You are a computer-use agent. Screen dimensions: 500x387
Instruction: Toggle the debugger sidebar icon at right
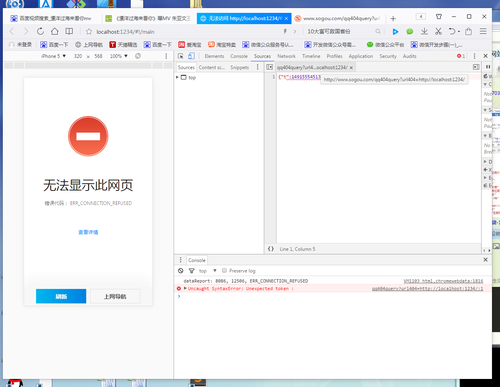[x=476, y=67]
